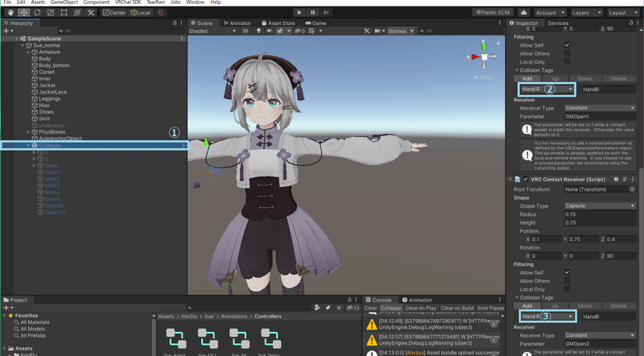Open VRC Contact Receiver help icon
Image resolution: width=644 pixels, height=356 pixels.
[x=616, y=180]
